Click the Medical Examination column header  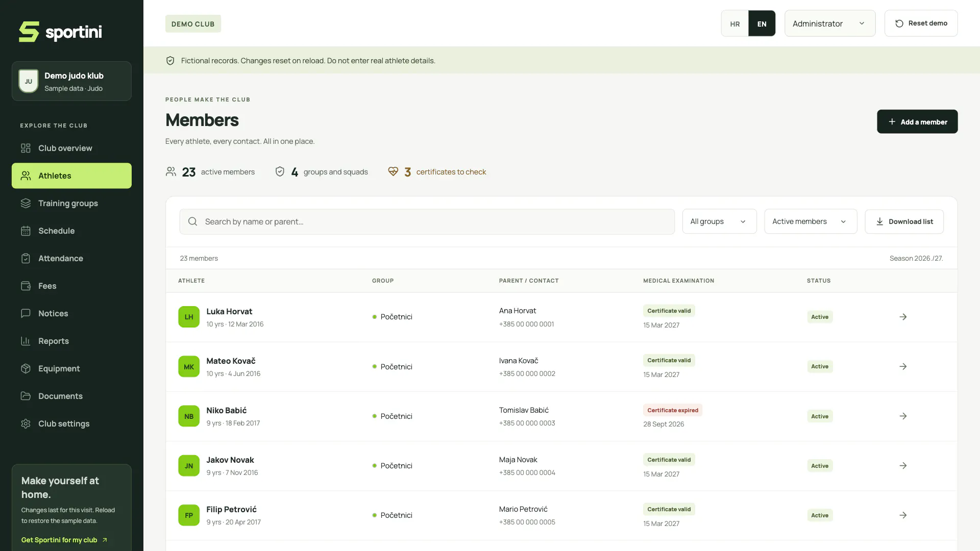(678, 281)
